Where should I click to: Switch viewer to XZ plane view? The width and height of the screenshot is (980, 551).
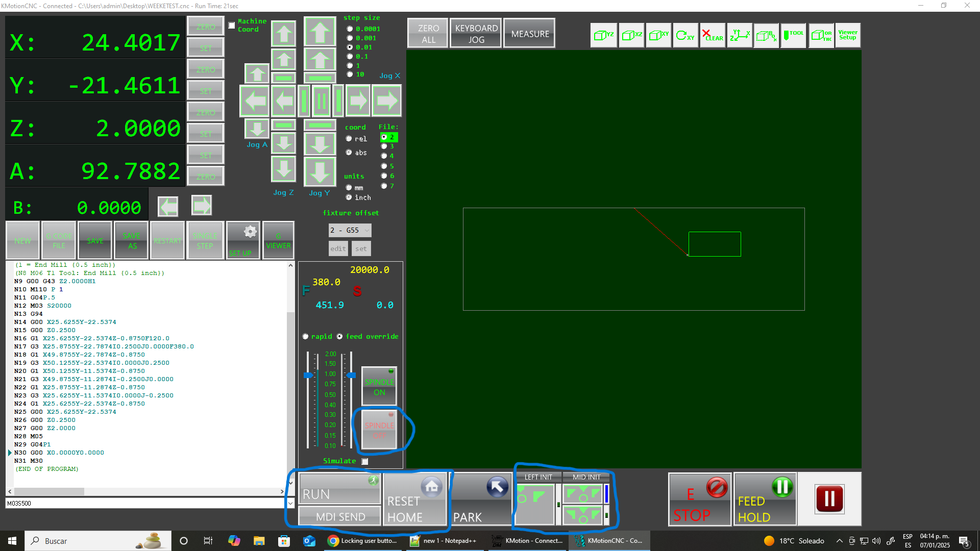[631, 35]
